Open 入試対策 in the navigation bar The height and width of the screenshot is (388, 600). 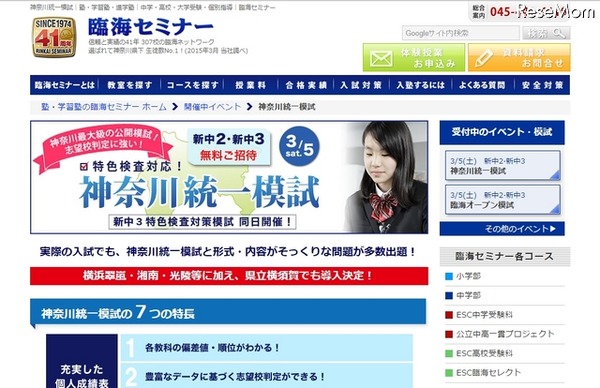pos(362,85)
